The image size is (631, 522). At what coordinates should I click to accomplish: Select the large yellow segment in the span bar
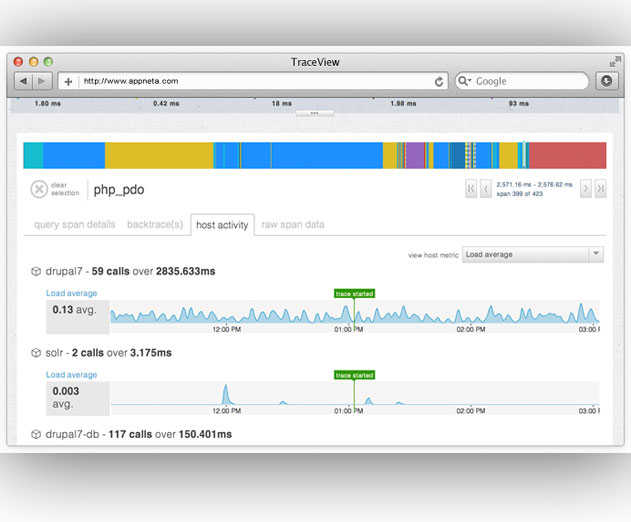pos(159,155)
